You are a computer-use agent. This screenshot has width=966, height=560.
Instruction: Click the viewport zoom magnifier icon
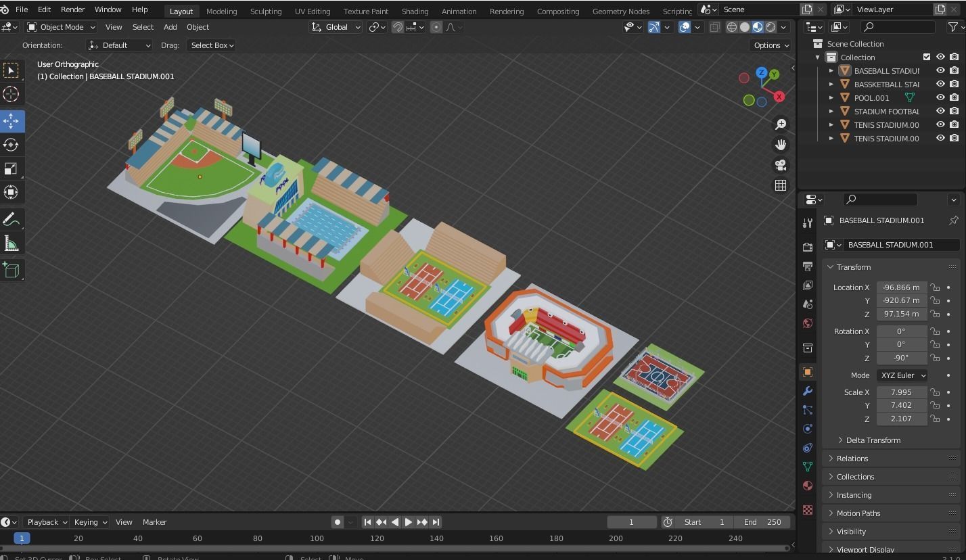point(781,124)
